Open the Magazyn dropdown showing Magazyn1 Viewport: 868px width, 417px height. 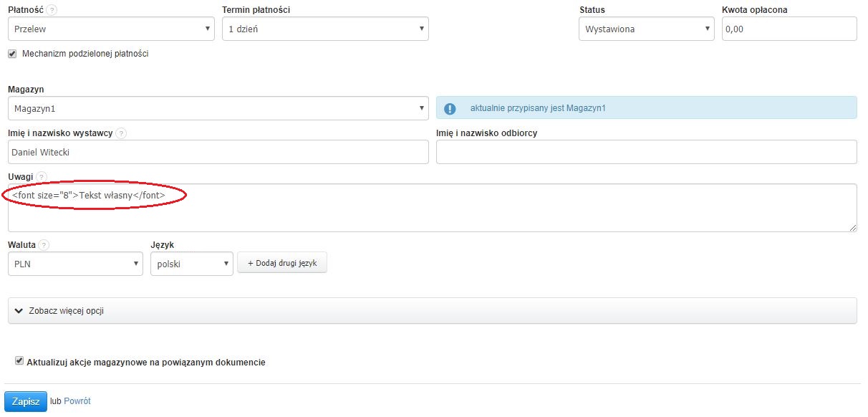pos(218,108)
